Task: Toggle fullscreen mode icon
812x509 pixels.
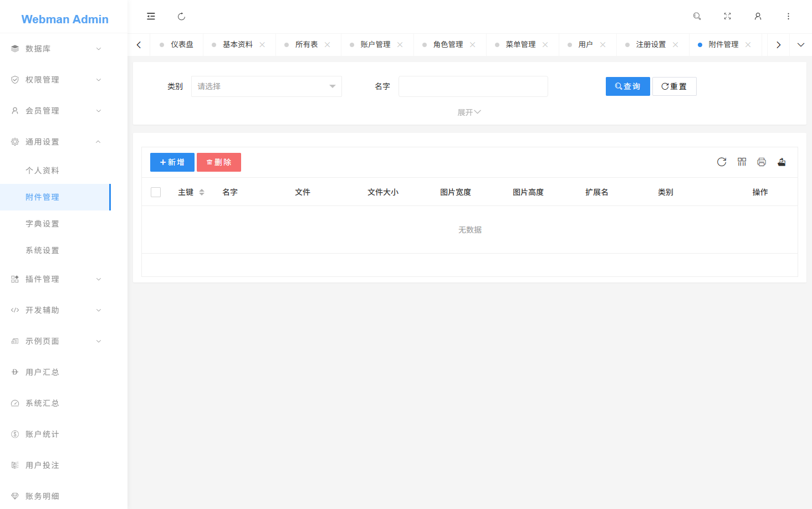Action: (x=727, y=17)
